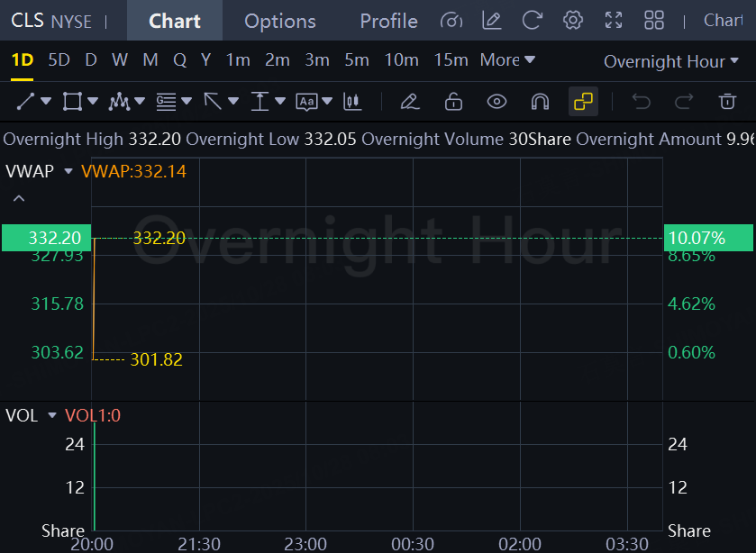Viewport: 756px width, 553px height.
Task: Click the 301.82 low price marker
Action: coord(156,359)
